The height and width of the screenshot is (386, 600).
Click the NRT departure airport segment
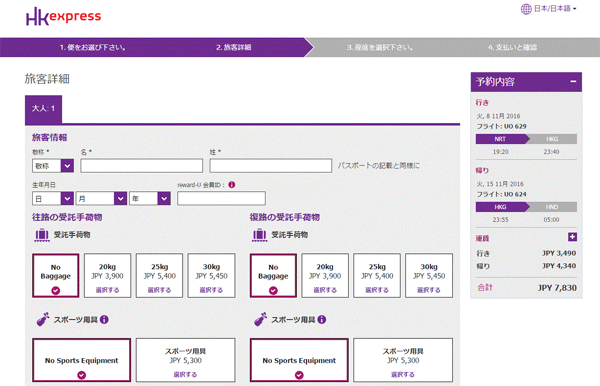coord(501,139)
